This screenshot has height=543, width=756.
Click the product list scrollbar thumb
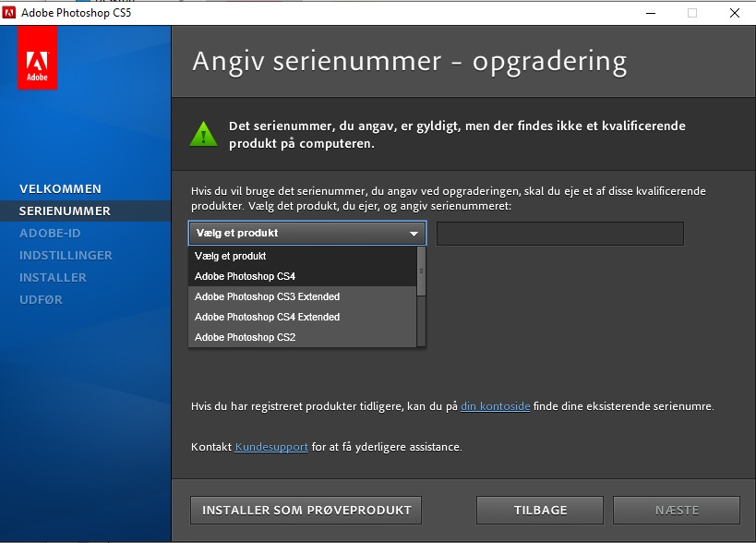tap(421, 271)
